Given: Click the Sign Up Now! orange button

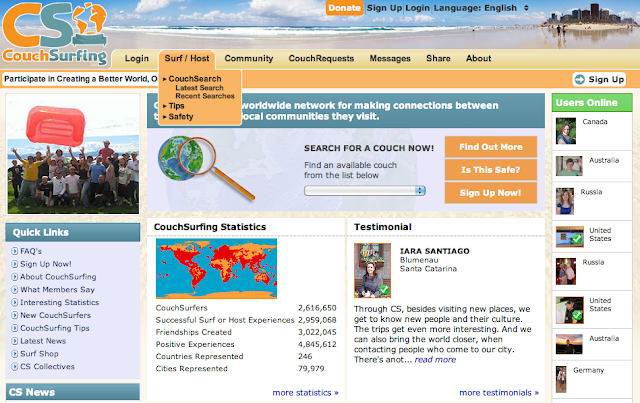Looking at the screenshot, I should (x=491, y=193).
